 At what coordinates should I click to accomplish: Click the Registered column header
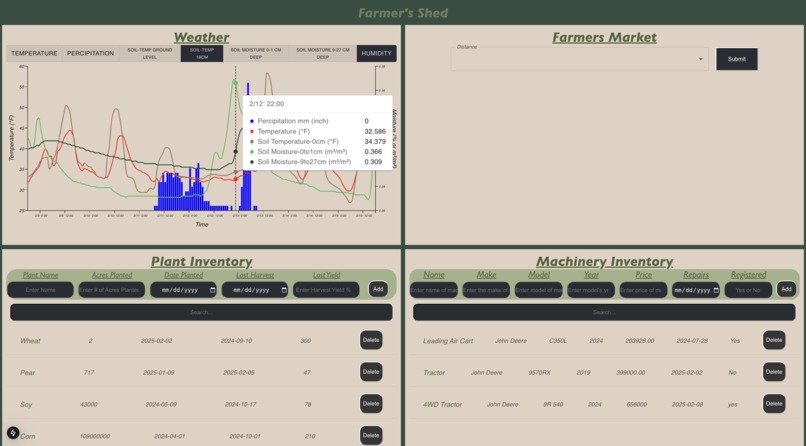coord(748,275)
